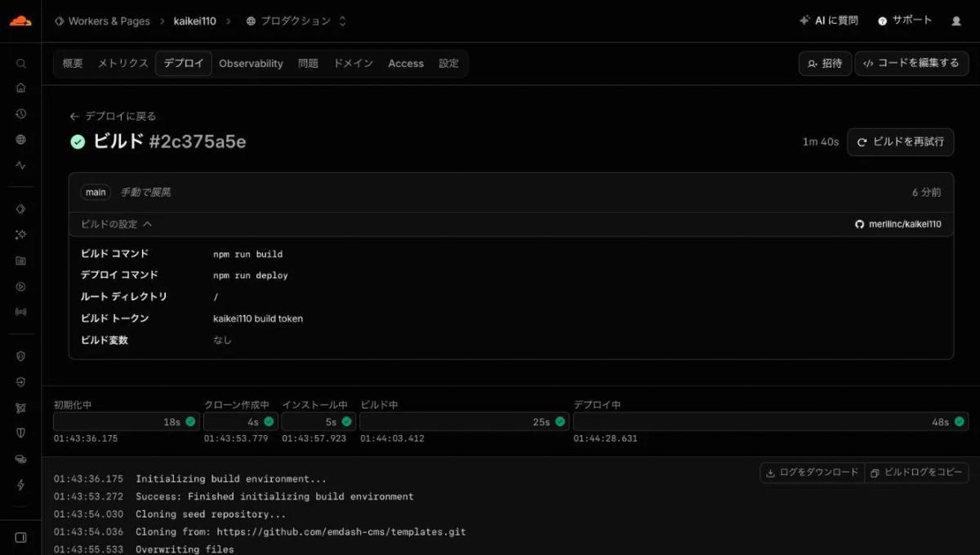The image size is (980, 555).
Task: Open the recent history clock icon
Action: pos(21,113)
